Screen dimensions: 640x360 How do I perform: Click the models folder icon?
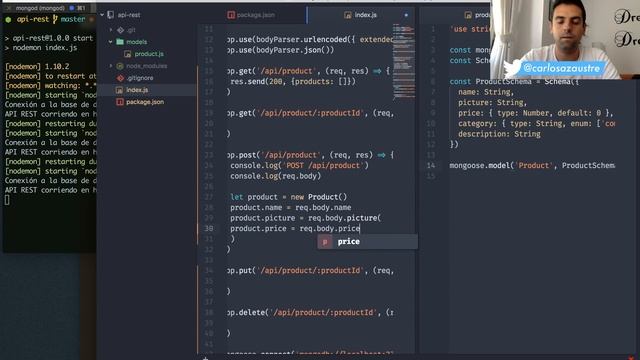pos(120,42)
